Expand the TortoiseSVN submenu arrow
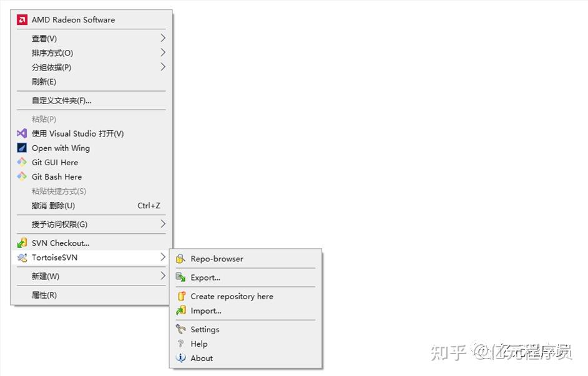The width and height of the screenshot is (588, 376). click(x=163, y=257)
